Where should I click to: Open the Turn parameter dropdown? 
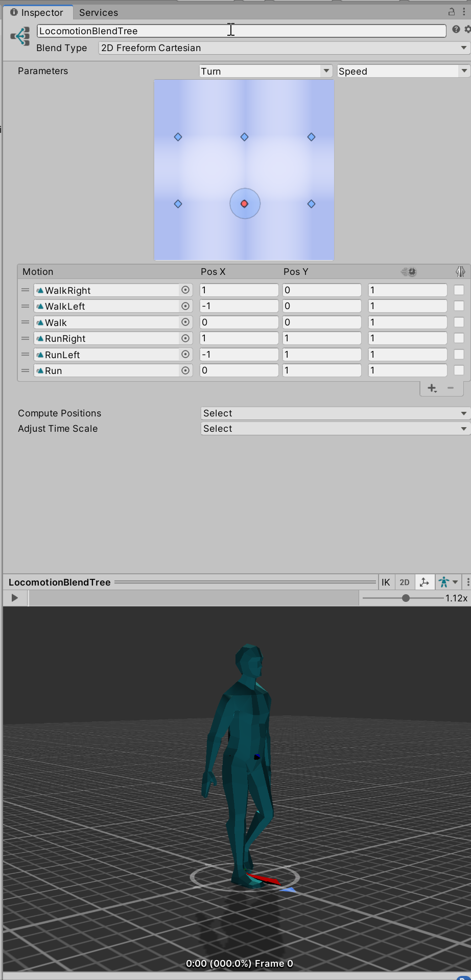click(x=266, y=71)
